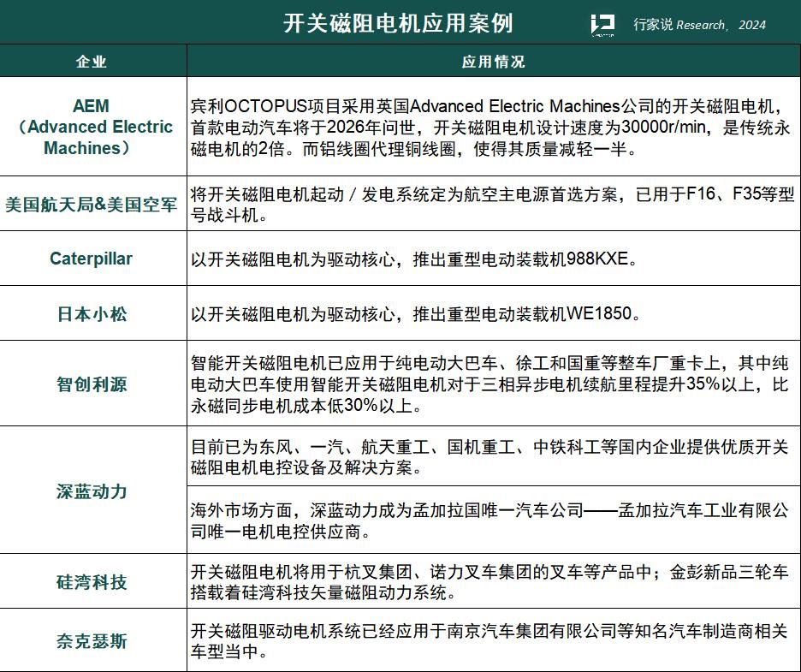Click the description about 孟加拉汽车工业有限公司
Screen dimensions: 801x672
click(489, 520)
